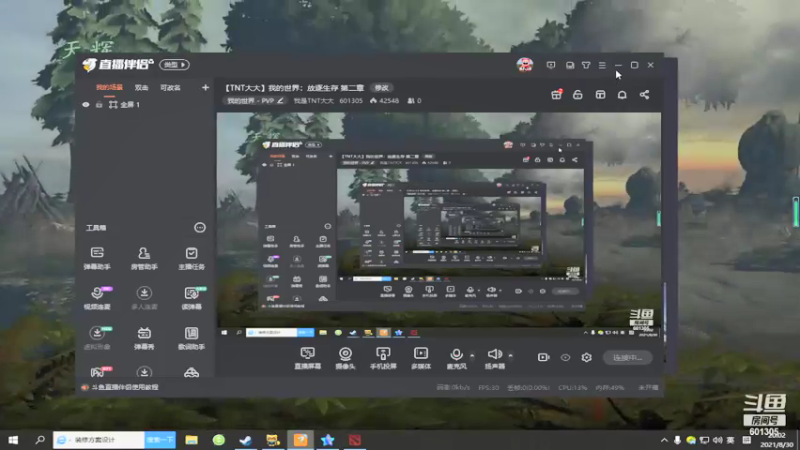Add a new scene with plus button

click(x=205, y=88)
